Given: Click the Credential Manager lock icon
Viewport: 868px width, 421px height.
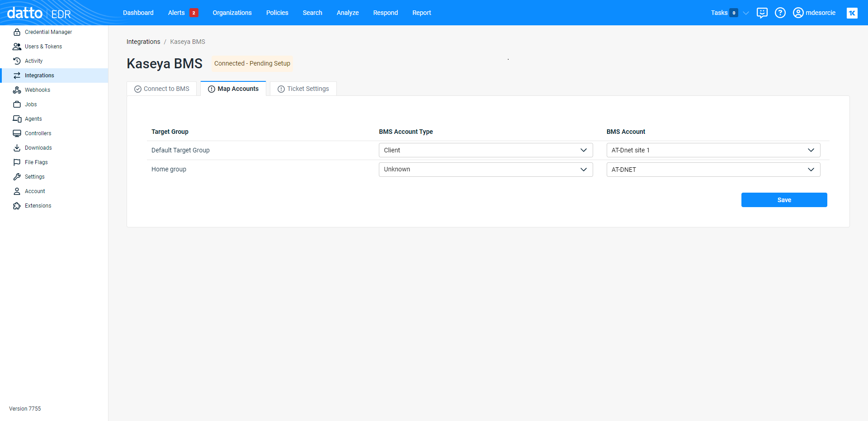Looking at the screenshot, I should click(x=17, y=32).
